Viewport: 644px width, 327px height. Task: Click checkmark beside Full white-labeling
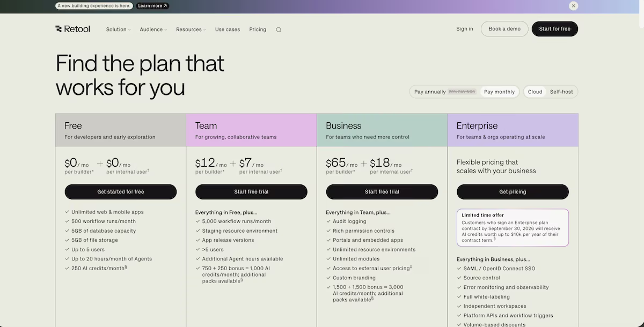click(459, 297)
